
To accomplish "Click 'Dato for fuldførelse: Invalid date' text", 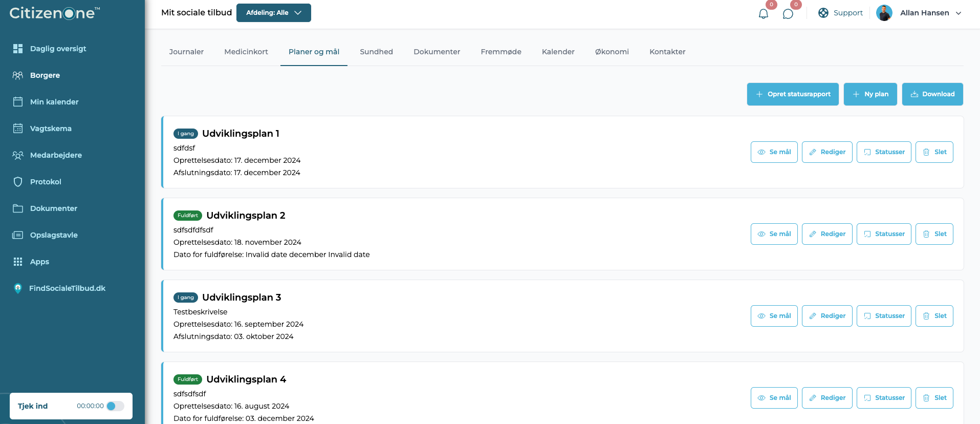I will coord(271,255).
